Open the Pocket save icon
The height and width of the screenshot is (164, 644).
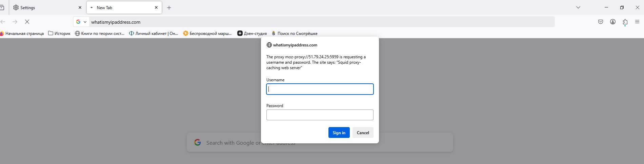pyautogui.click(x=601, y=22)
